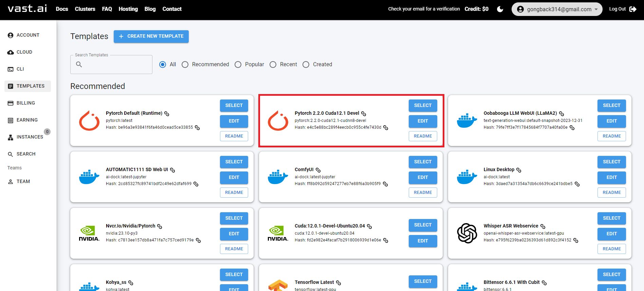Select the Tensorflow Latest template

(x=423, y=281)
